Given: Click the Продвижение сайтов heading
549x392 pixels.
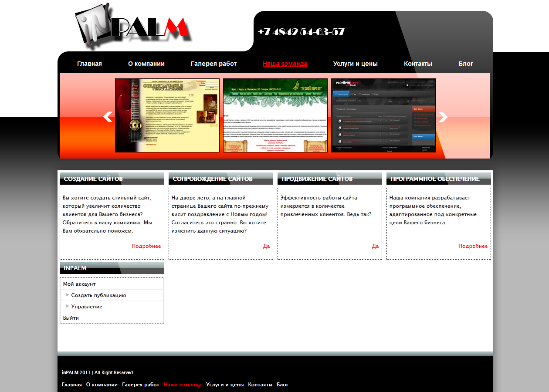Looking at the screenshot, I should [x=317, y=179].
